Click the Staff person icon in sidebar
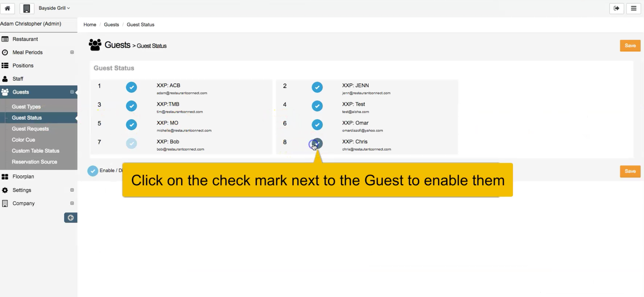 point(5,79)
